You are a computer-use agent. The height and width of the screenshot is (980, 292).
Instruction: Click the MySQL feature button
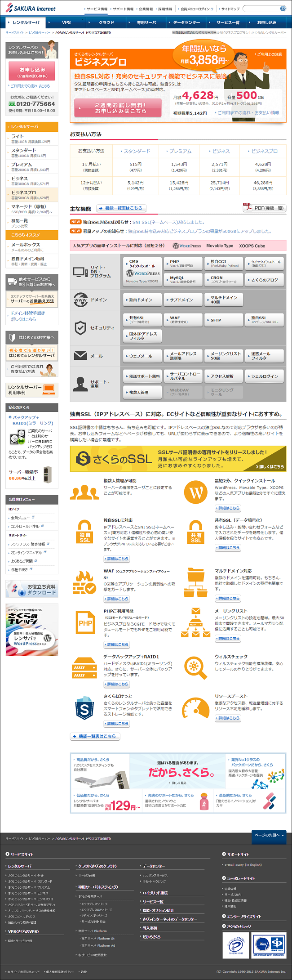point(183,280)
